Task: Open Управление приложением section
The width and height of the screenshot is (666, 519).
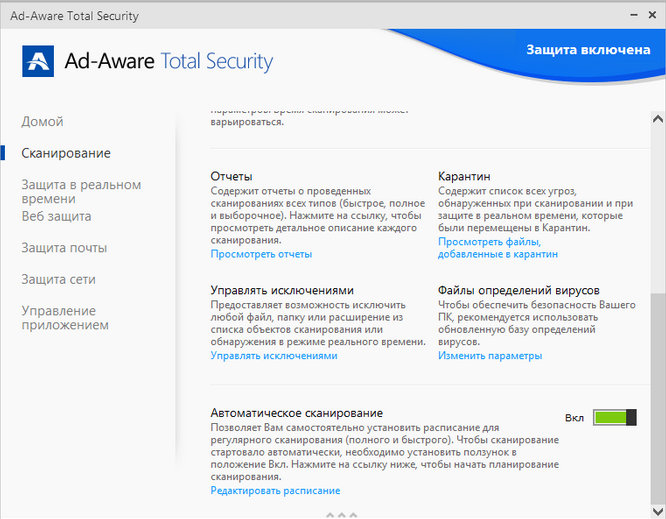Action: [x=65, y=318]
